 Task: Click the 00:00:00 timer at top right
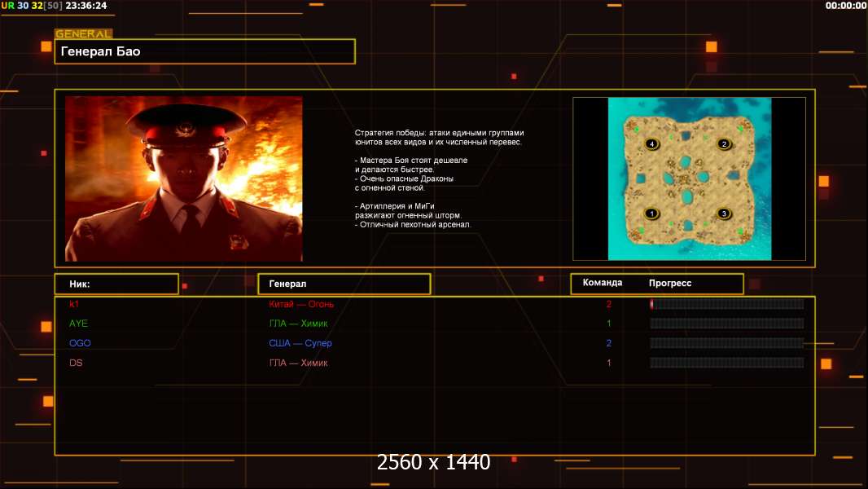[x=845, y=6]
